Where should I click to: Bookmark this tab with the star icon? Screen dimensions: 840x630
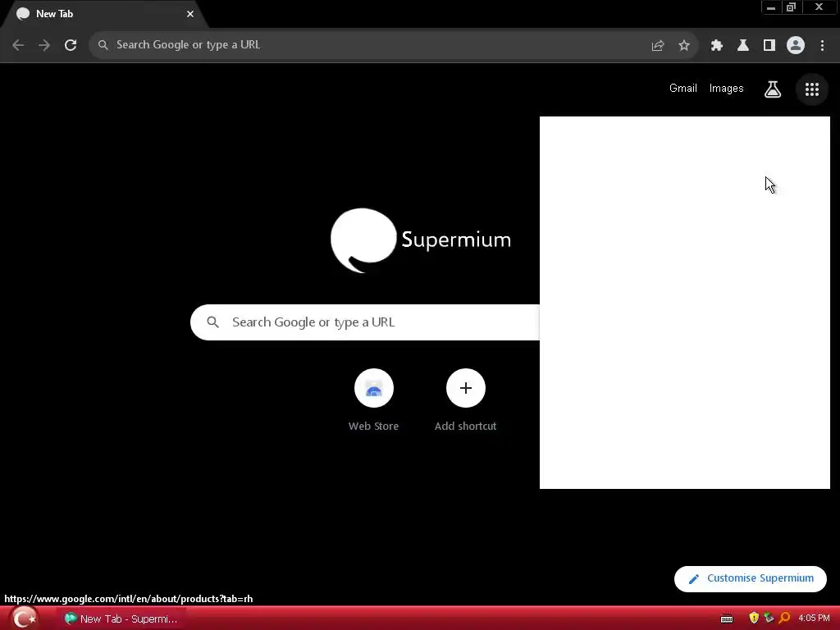click(x=683, y=46)
